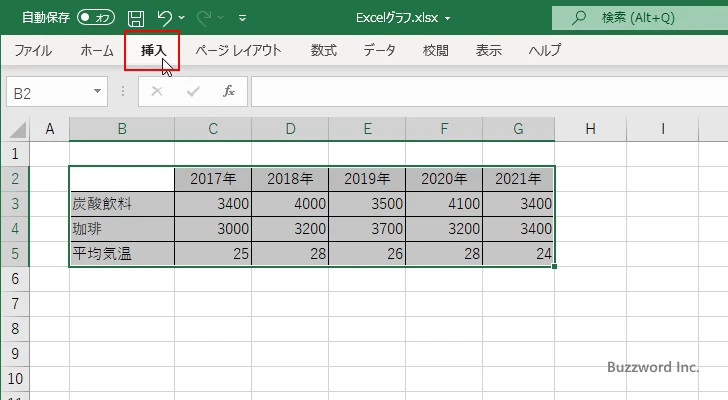Select column H header
Viewport: 728px width, 400px height.
coord(591,129)
